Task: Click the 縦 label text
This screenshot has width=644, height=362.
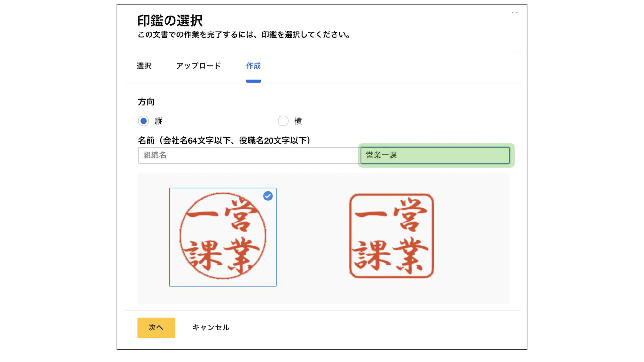Action: [158, 121]
